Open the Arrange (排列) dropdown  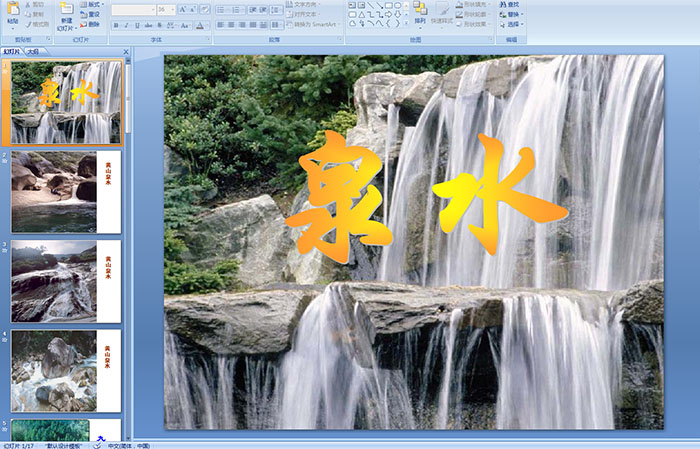[420, 13]
